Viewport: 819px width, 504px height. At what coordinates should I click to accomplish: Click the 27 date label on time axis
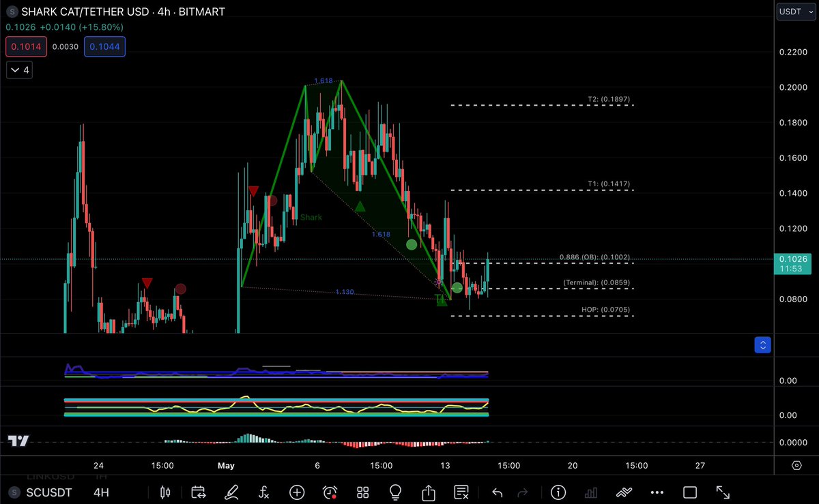[x=700, y=465]
